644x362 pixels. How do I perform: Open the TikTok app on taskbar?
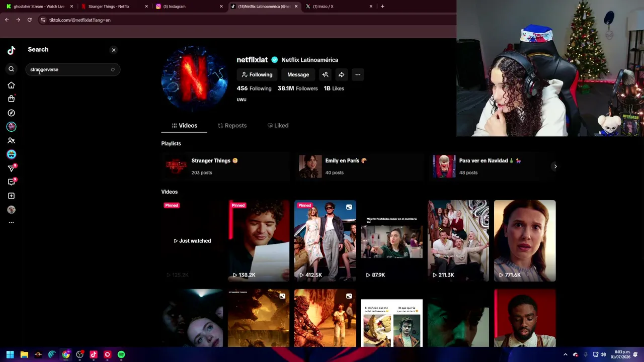pos(94,354)
